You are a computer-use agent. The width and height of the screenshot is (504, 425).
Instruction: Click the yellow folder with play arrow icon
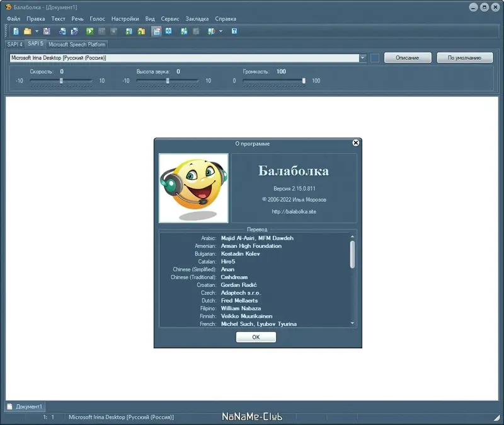(141, 31)
